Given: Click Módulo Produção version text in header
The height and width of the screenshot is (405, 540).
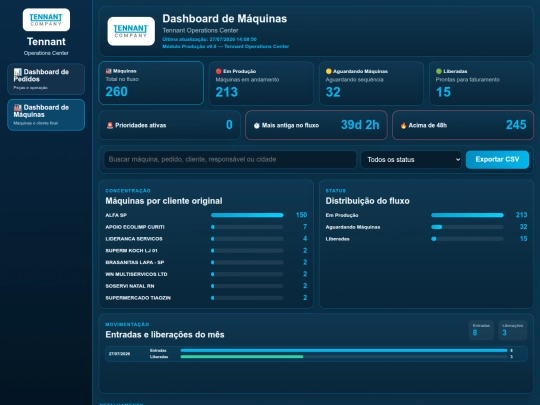Looking at the screenshot, I should point(226,46).
